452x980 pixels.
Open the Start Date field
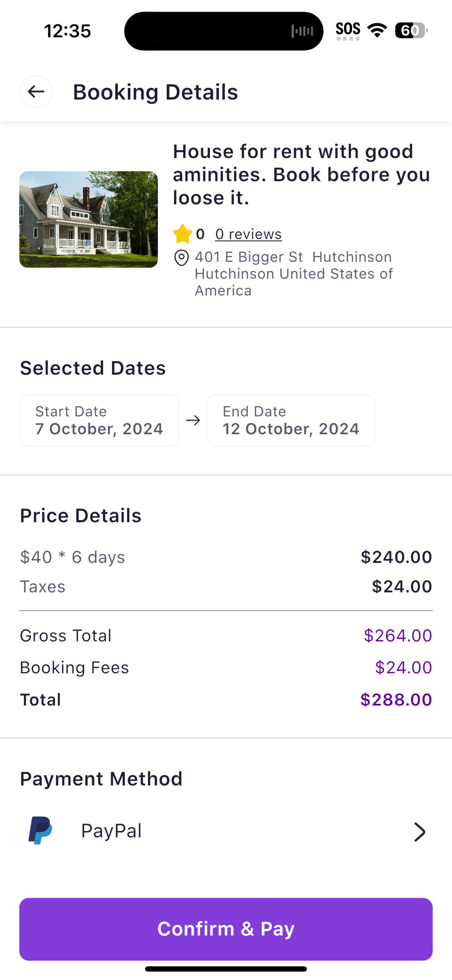pos(99,420)
